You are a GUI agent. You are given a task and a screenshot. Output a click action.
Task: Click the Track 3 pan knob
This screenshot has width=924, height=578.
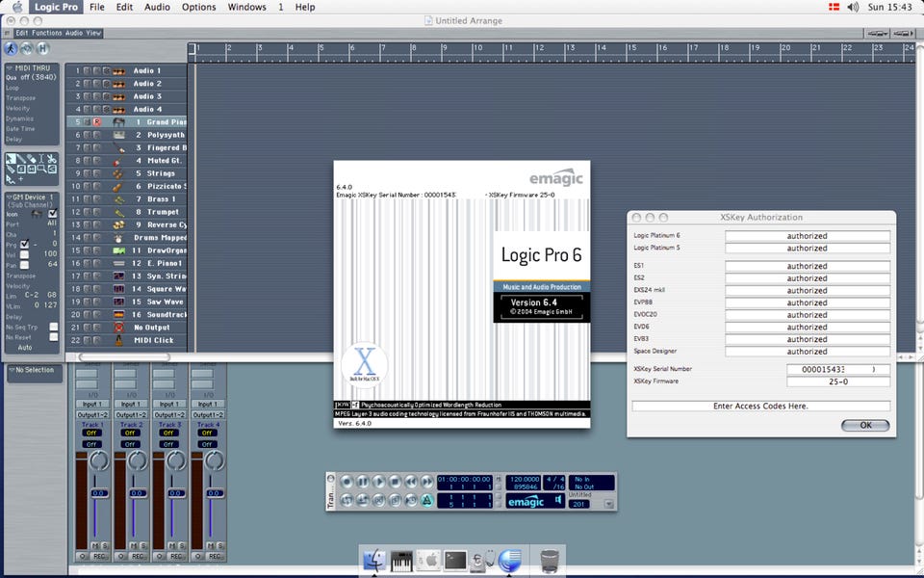pyautogui.click(x=175, y=460)
